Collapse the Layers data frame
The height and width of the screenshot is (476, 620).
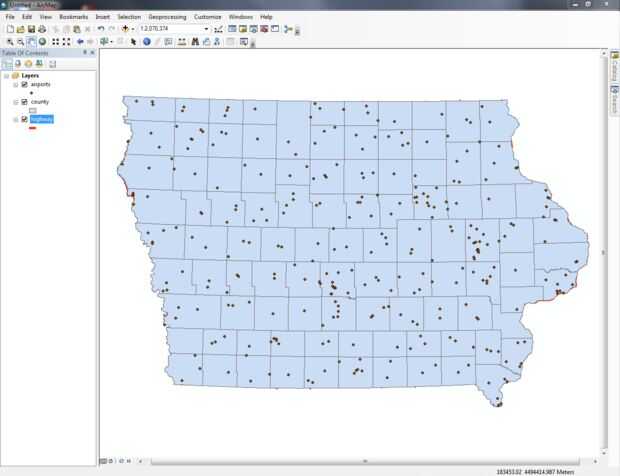7,76
